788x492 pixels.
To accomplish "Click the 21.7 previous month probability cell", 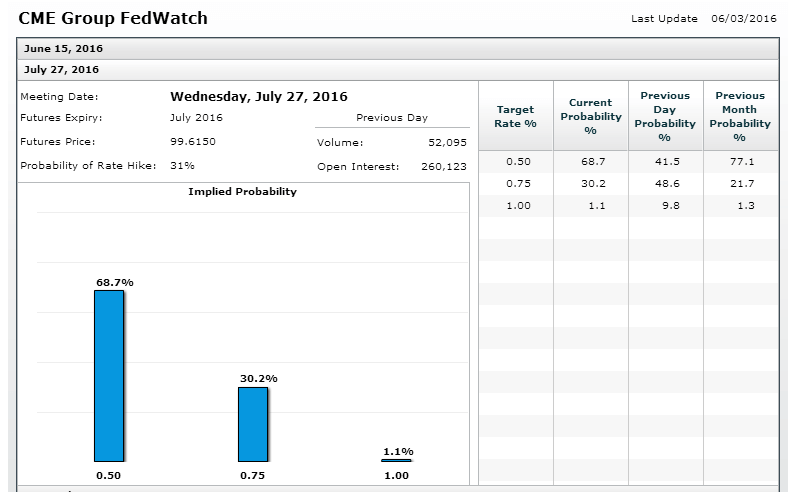I will click(x=742, y=184).
